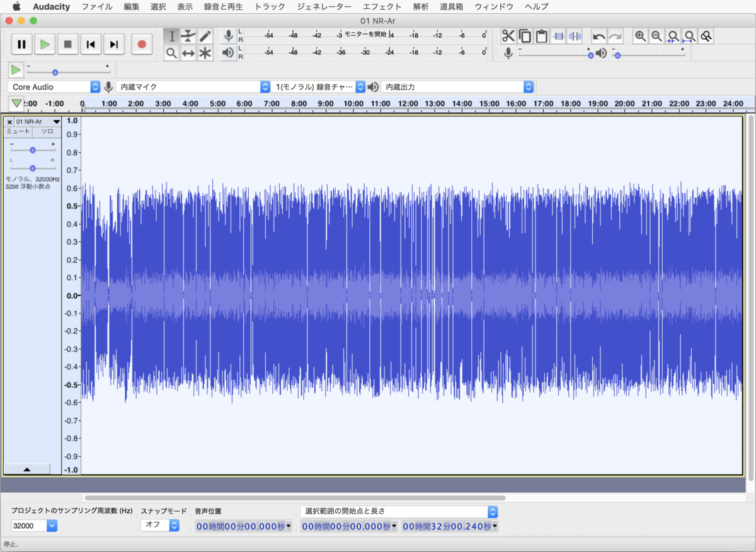The width and height of the screenshot is (756, 552).
Task: Click the Paste clipboard icon
Action: 542,37
